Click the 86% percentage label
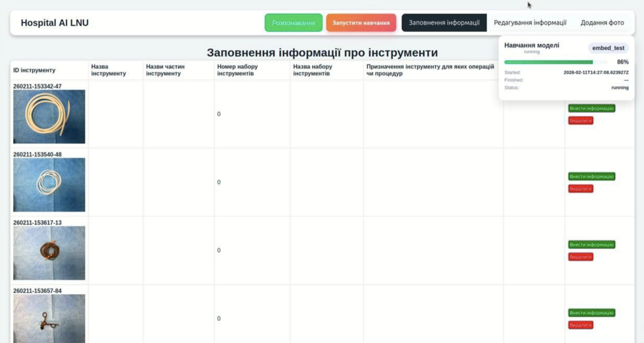This screenshot has width=644, height=343. pyautogui.click(x=623, y=62)
